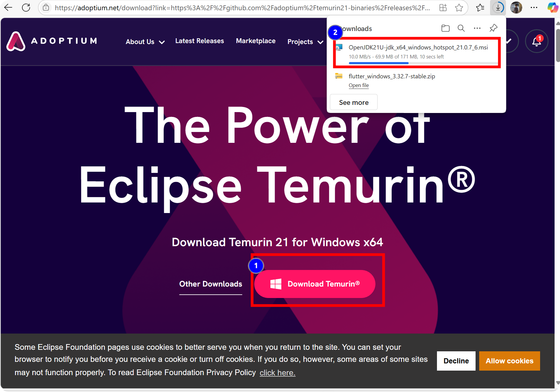This screenshot has height=392, width=560.
Task: Click the download speed status text
Action: coord(396,57)
